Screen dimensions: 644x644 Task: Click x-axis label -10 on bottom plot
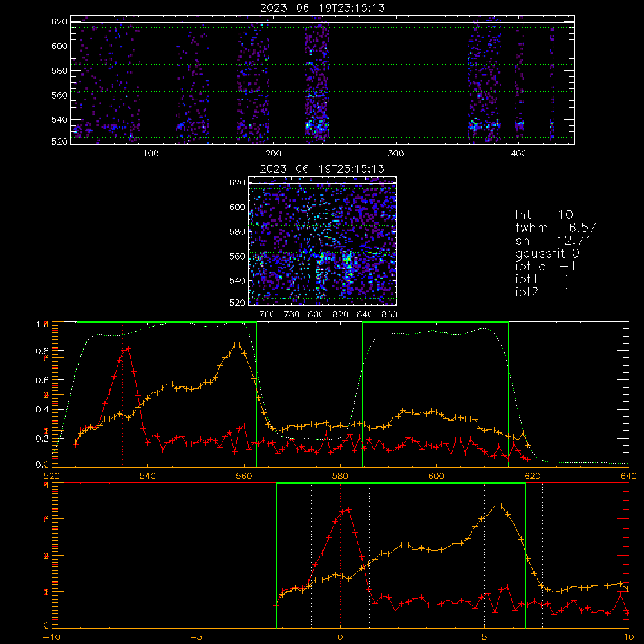click(x=52, y=638)
